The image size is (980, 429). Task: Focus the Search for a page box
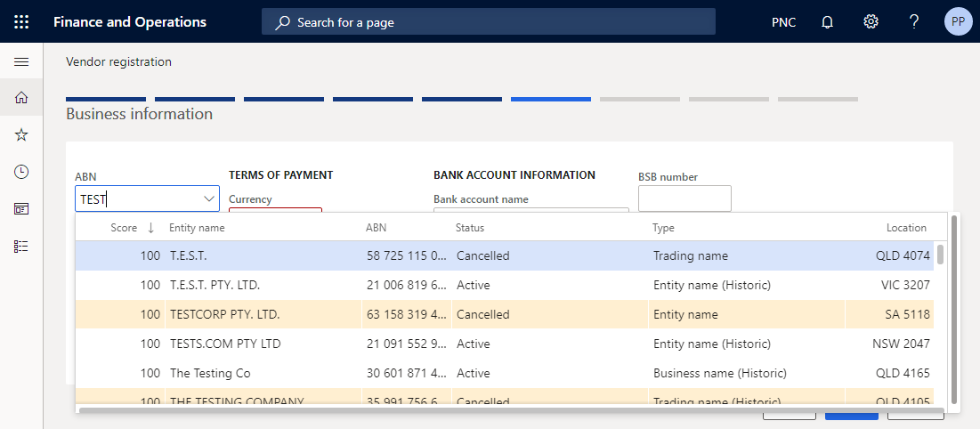488,22
